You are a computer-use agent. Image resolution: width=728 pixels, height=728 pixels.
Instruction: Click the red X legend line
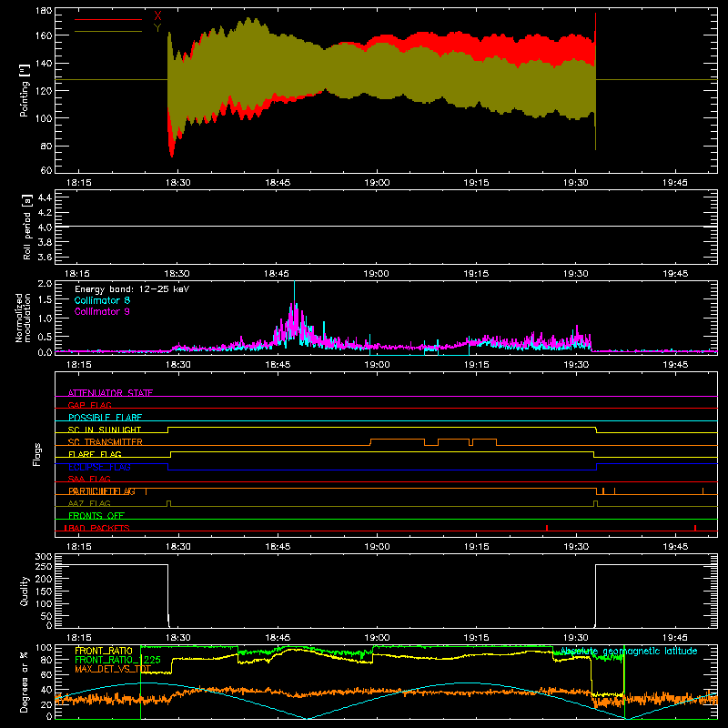coord(108,19)
